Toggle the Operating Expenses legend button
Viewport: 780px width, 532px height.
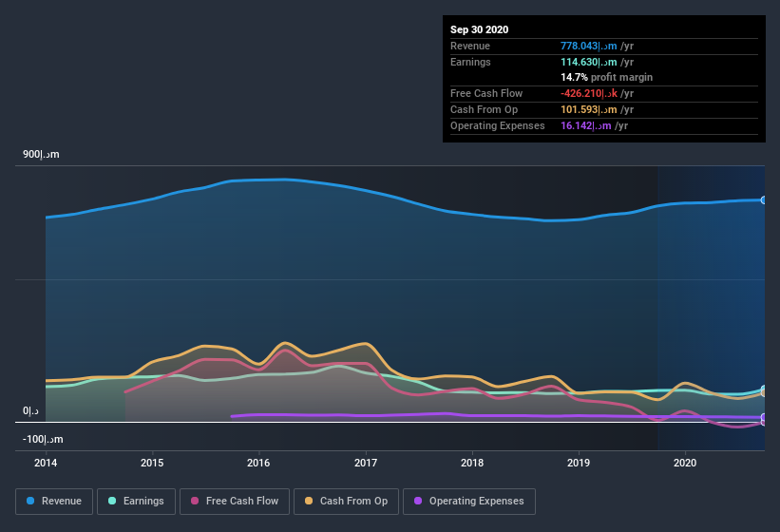(469, 502)
